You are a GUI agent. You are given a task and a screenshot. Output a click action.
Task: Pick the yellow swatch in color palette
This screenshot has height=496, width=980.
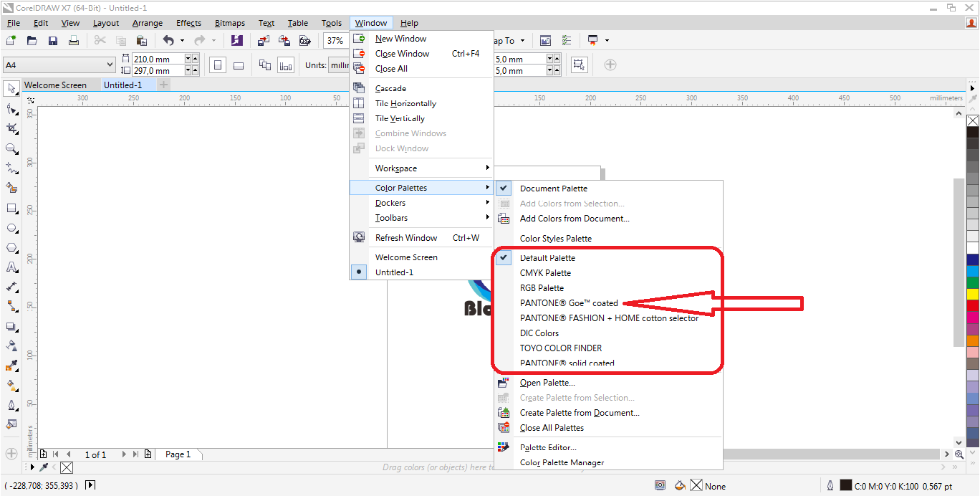coord(972,294)
